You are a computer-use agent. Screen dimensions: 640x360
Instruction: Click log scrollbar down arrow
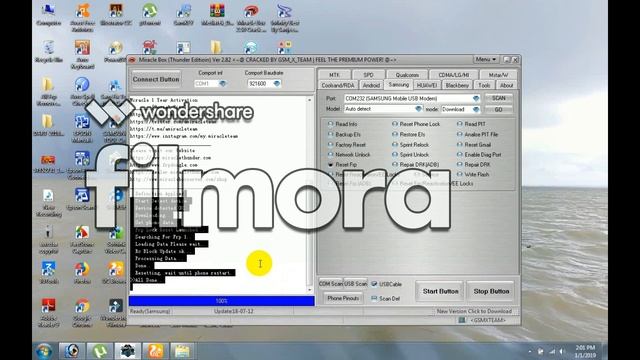click(x=310, y=289)
